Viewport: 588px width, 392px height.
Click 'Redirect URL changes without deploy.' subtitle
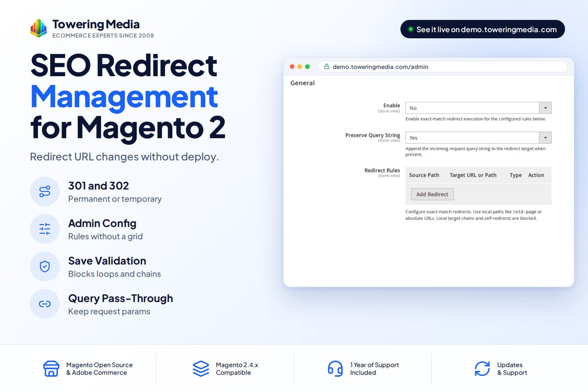pos(124,157)
